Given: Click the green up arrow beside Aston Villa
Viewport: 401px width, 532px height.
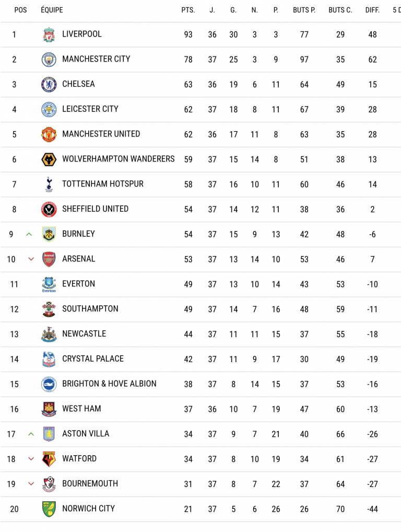Looking at the screenshot, I should click(x=31, y=434).
